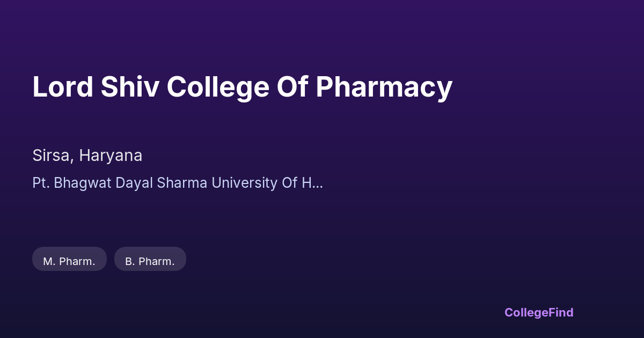
Task: Click the word "University" in the affiliation line
Action: coord(245,183)
